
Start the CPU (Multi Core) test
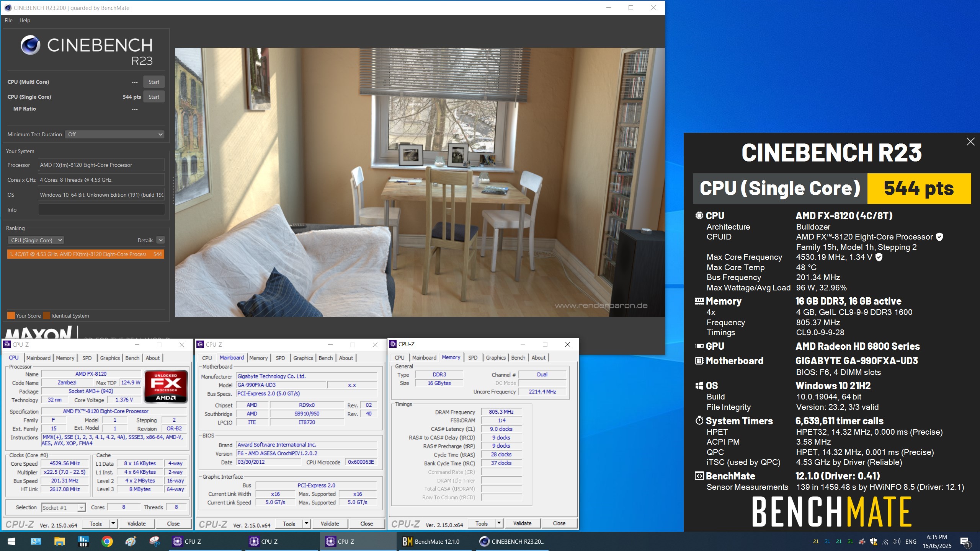coord(154,82)
